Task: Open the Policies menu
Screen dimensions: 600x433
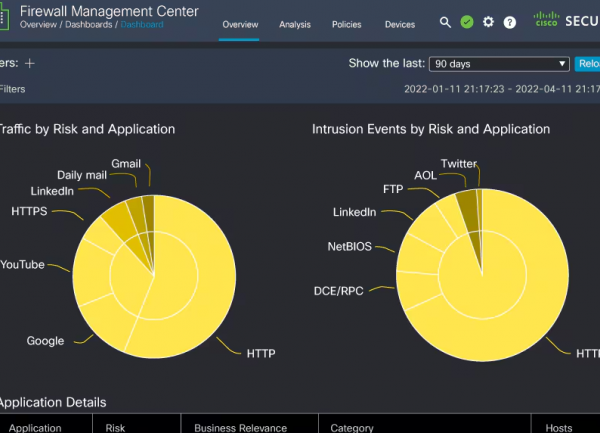Action: coord(347,24)
